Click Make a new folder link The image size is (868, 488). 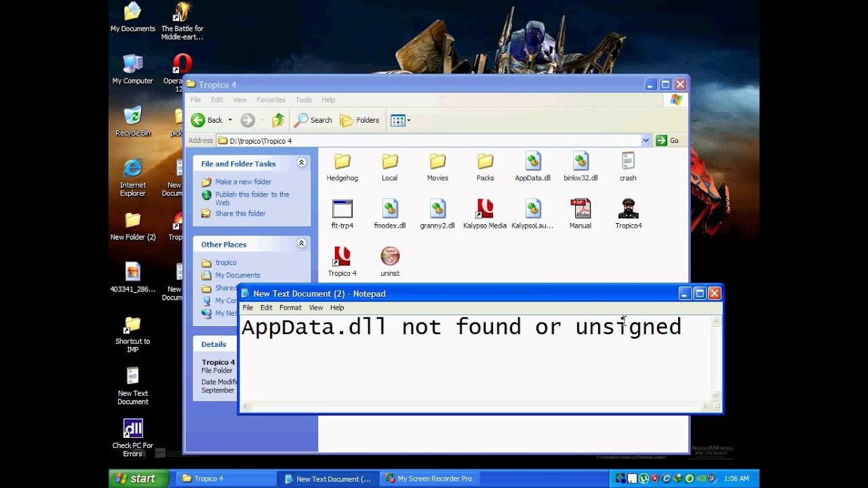click(243, 182)
